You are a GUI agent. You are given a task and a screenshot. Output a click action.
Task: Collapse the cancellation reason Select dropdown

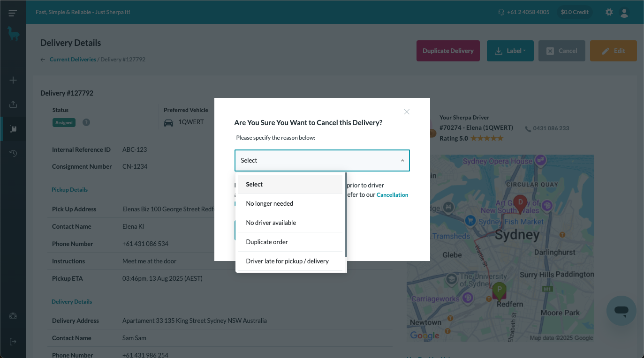click(x=322, y=160)
